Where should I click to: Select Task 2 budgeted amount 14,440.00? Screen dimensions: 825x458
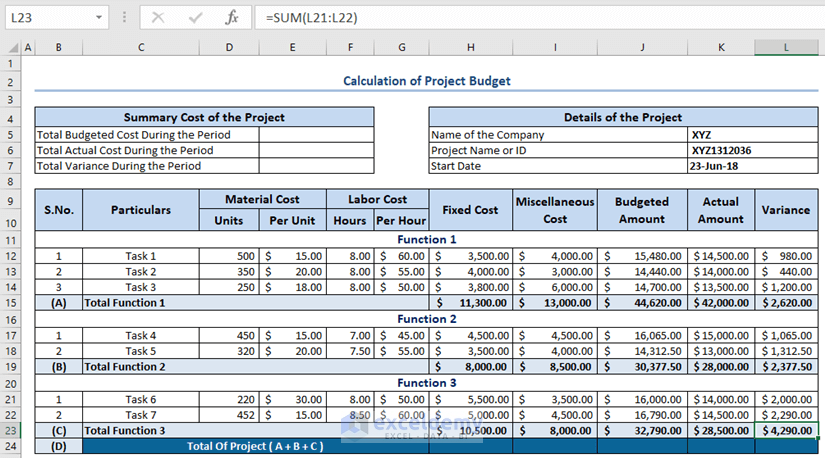[x=642, y=272]
